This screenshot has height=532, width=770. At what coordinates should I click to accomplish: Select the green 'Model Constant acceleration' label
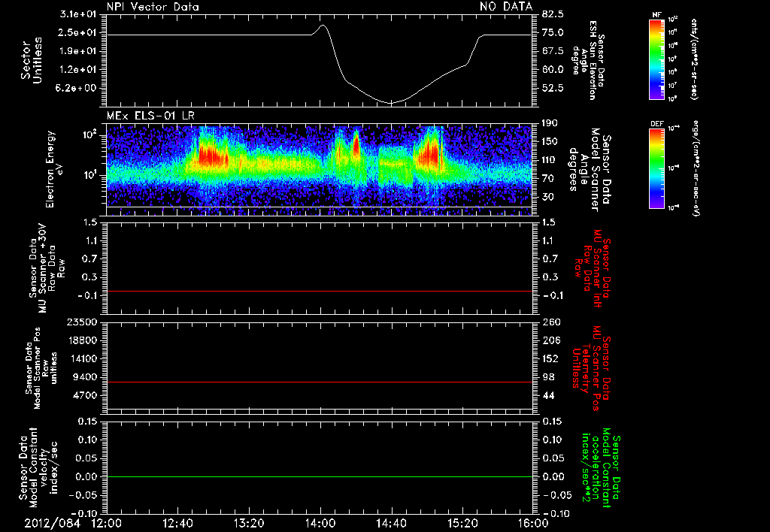tap(600, 467)
